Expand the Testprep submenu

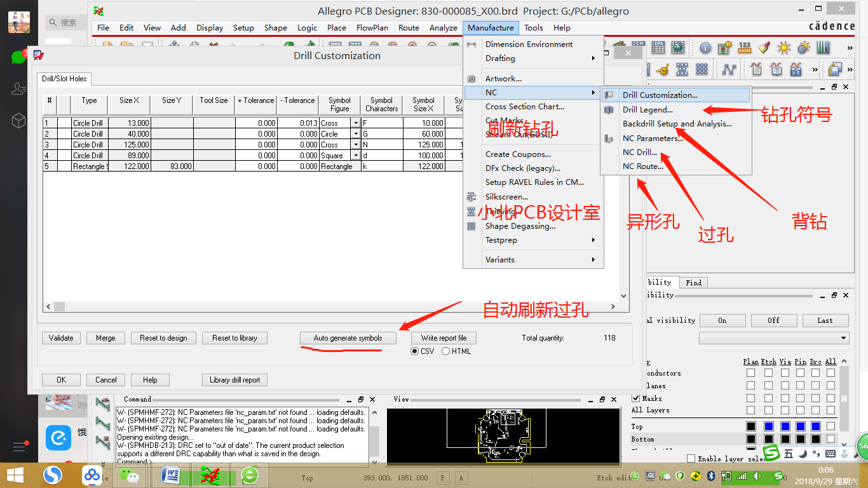(x=533, y=240)
